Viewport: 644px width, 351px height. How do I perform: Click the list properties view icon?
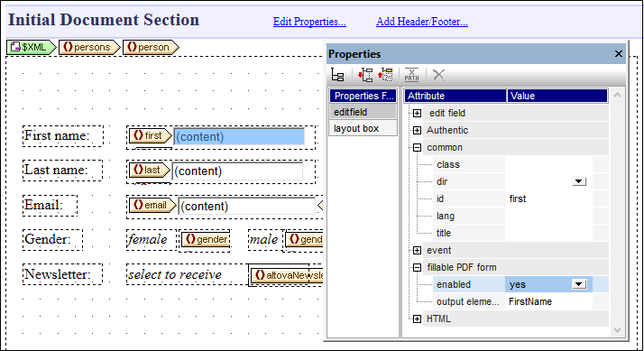pyautogui.click(x=337, y=75)
